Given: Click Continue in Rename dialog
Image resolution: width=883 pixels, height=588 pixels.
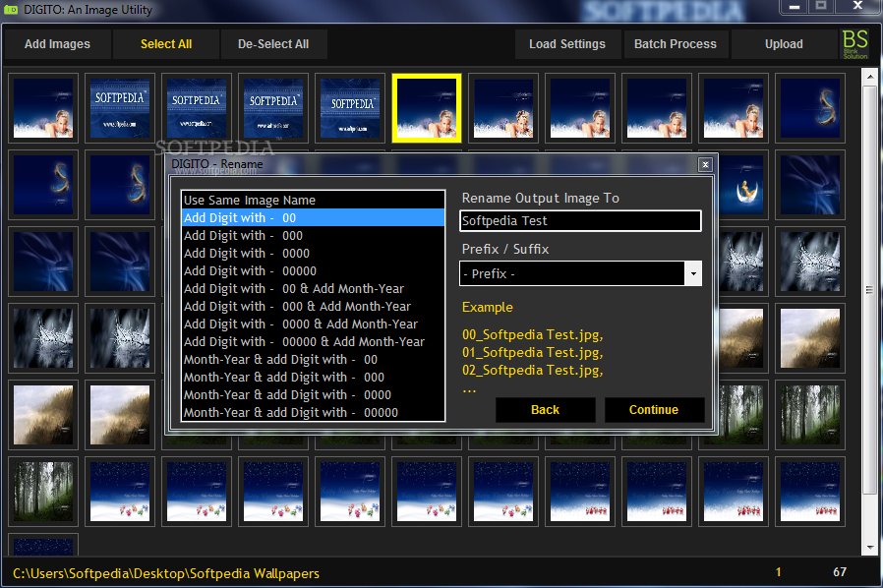Looking at the screenshot, I should (x=654, y=409).
